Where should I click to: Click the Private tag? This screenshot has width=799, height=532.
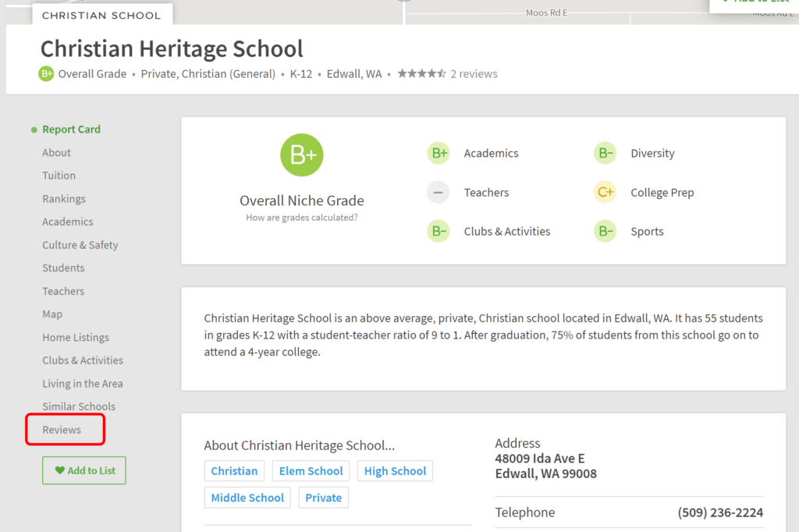point(324,498)
